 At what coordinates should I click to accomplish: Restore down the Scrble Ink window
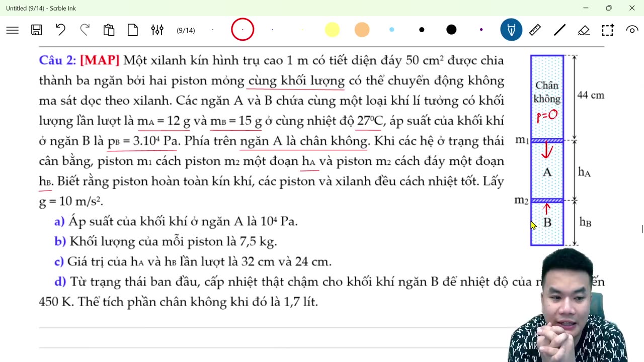609,8
